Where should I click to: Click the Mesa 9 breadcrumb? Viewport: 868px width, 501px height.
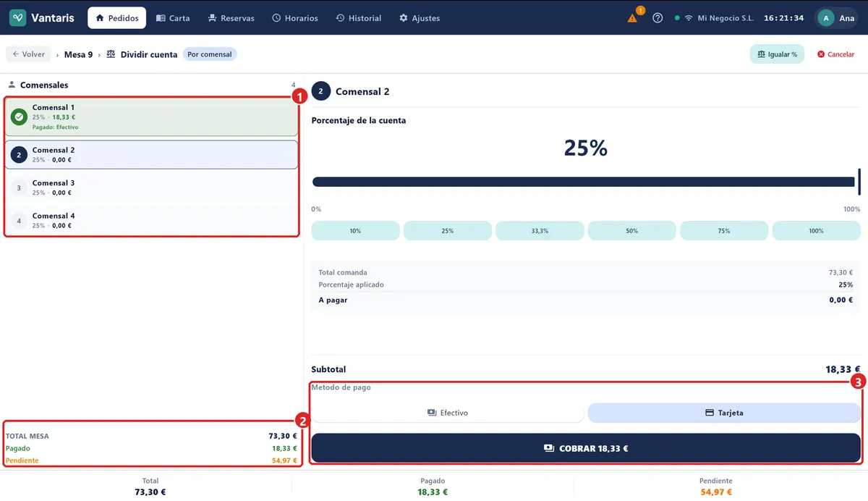(x=78, y=54)
